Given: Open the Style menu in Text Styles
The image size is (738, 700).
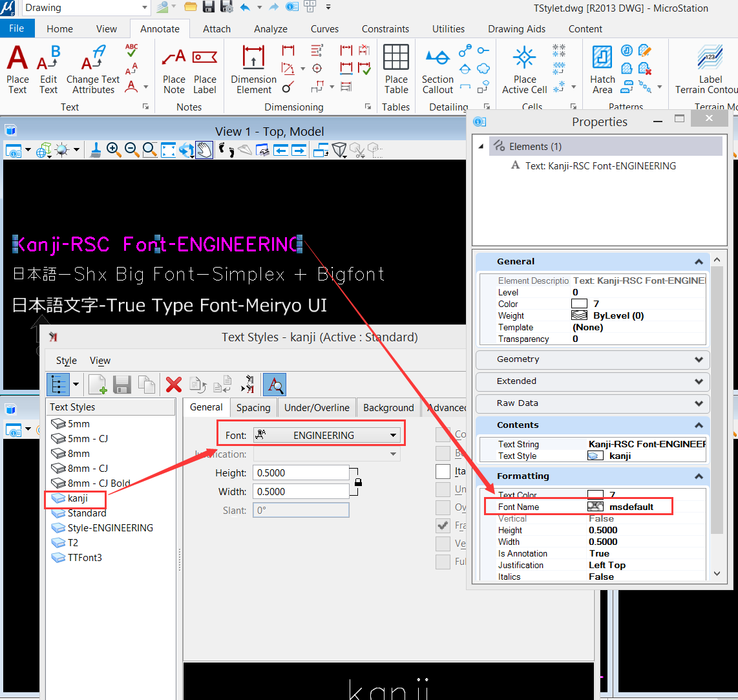Looking at the screenshot, I should pos(67,361).
